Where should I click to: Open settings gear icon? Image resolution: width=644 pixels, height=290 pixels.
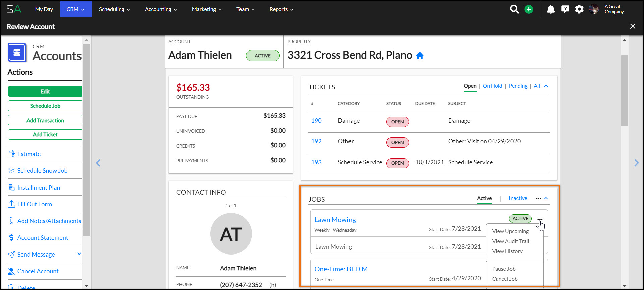[579, 9]
